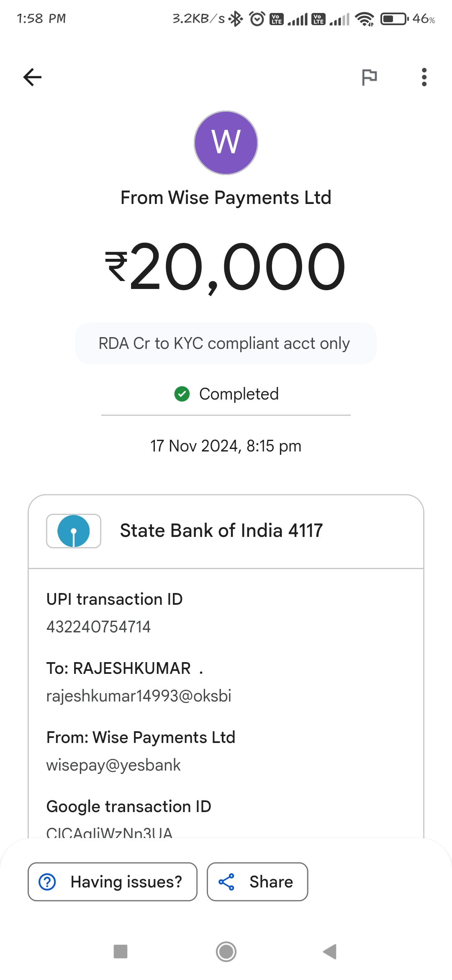Screen dimensions: 452x980
Task: Open the three-dot overflow menu
Action: 424,77
